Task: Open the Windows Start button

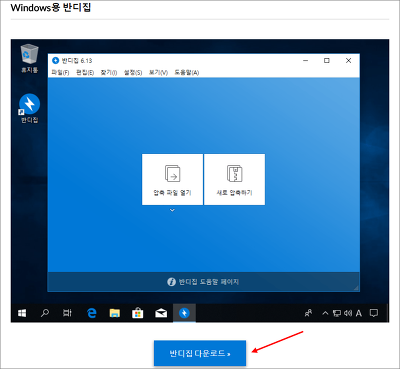Action: click(x=22, y=313)
